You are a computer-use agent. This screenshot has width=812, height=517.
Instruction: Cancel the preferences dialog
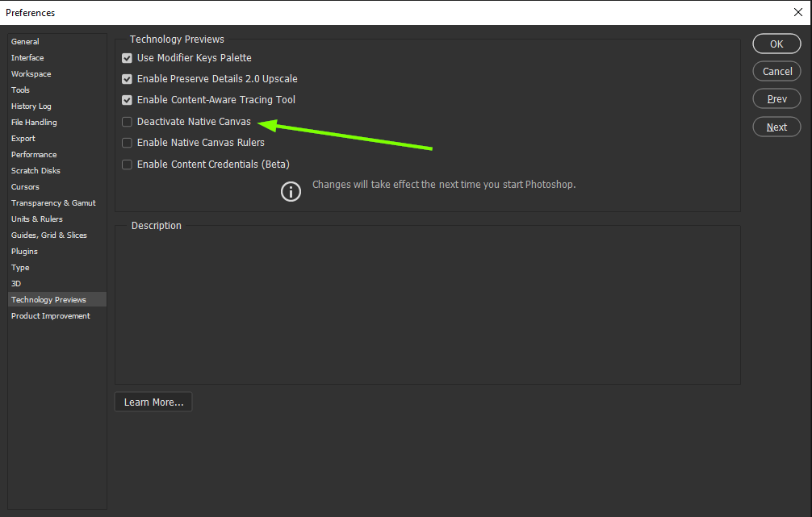[x=776, y=71]
